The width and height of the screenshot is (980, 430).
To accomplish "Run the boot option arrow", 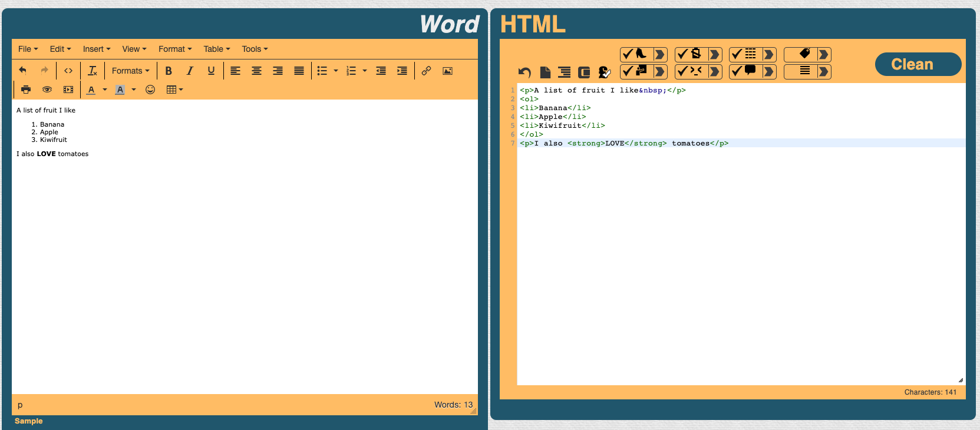I will pos(660,54).
